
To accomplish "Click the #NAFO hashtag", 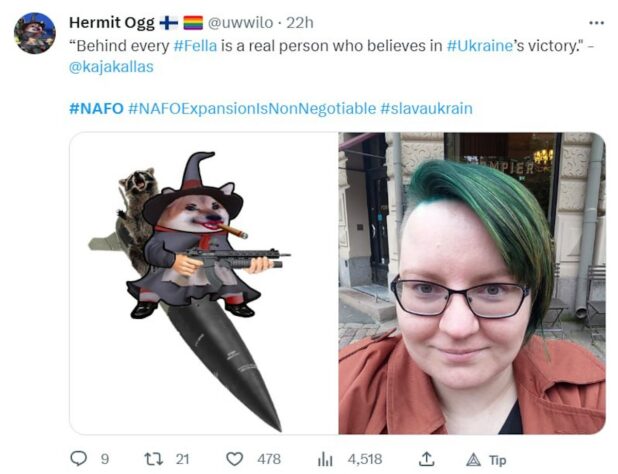I will pos(97,108).
